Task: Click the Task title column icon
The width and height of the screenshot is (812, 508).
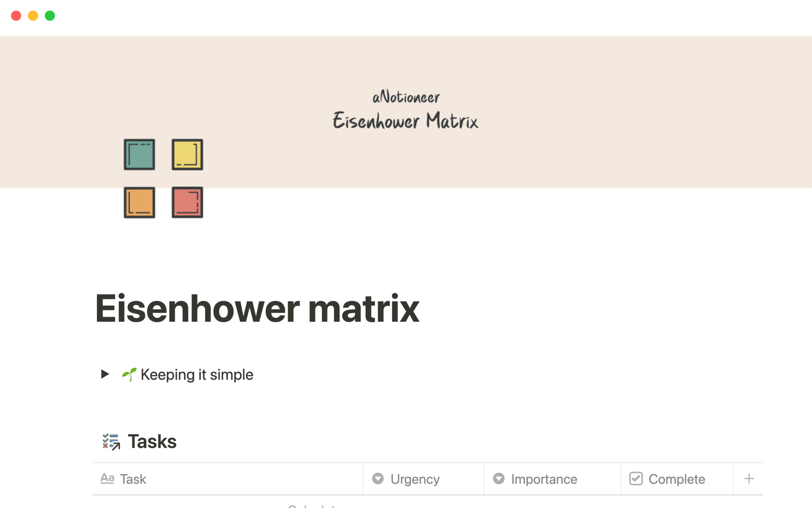Action: (107, 479)
